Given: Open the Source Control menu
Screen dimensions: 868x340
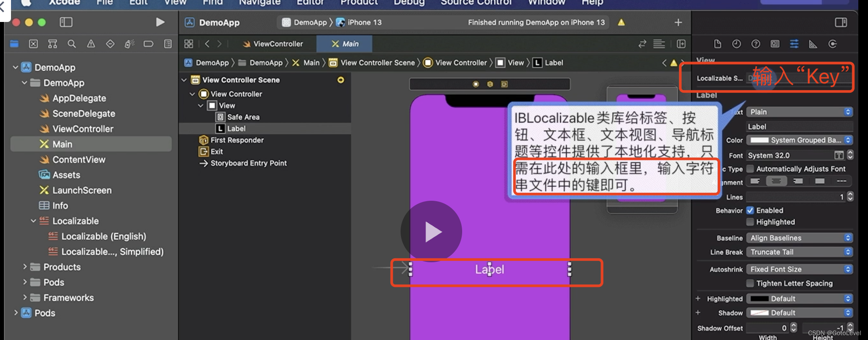Looking at the screenshot, I should pyautogui.click(x=476, y=3).
